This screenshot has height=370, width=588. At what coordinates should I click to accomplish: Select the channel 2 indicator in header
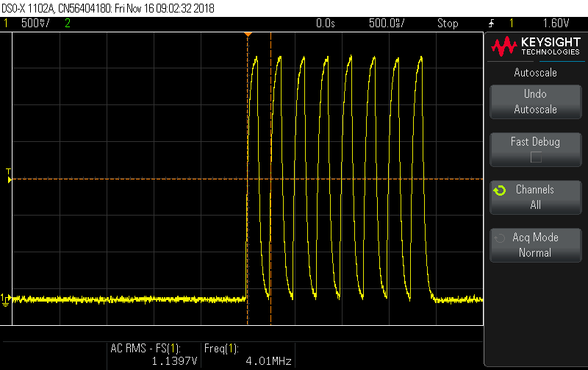point(68,24)
